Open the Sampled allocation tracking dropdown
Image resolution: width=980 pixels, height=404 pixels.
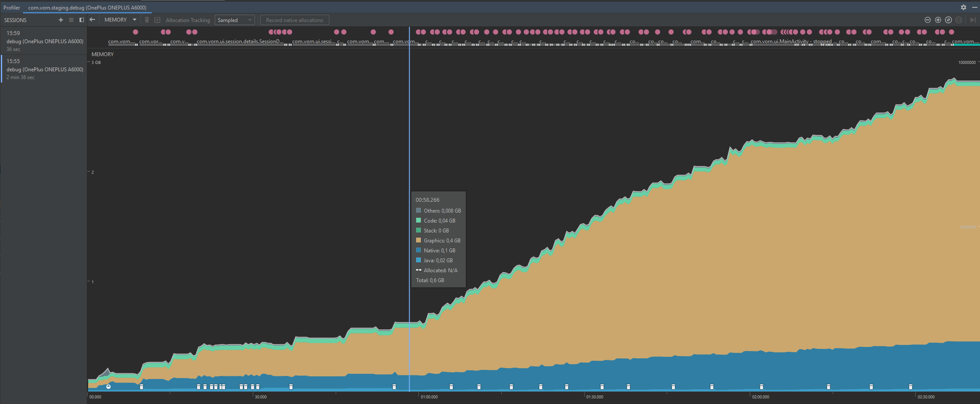coord(234,20)
